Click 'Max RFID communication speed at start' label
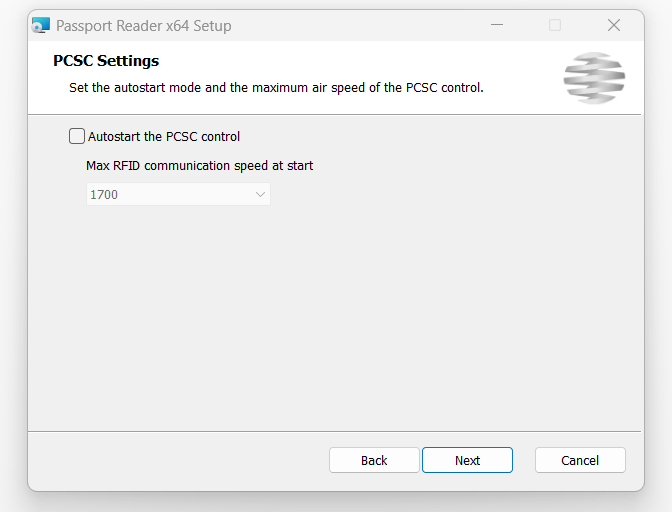 click(x=199, y=165)
